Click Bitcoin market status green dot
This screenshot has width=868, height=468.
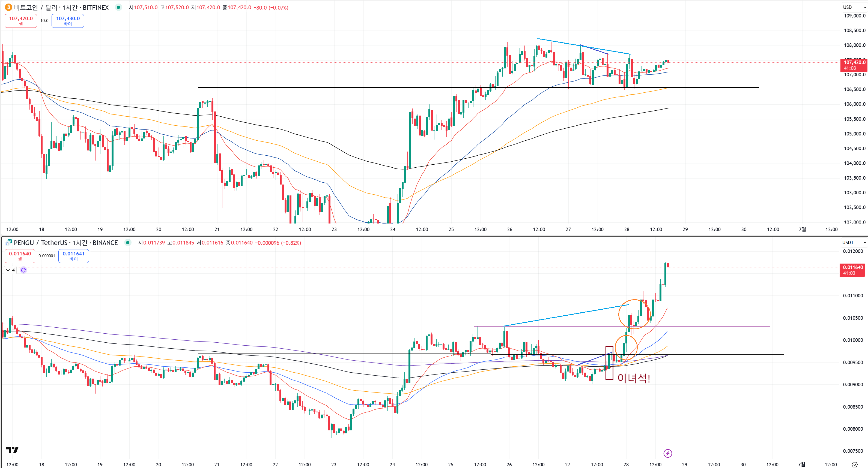pos(118,7)
